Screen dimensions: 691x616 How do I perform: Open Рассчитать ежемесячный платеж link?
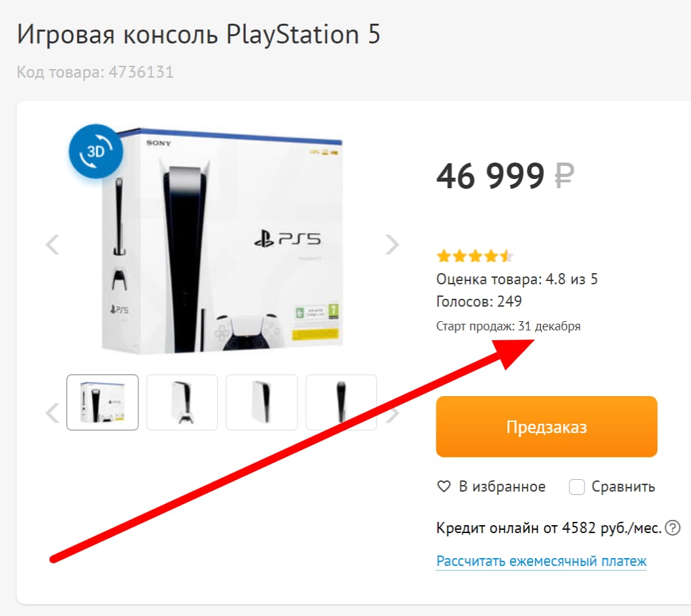tap(541, 561)
